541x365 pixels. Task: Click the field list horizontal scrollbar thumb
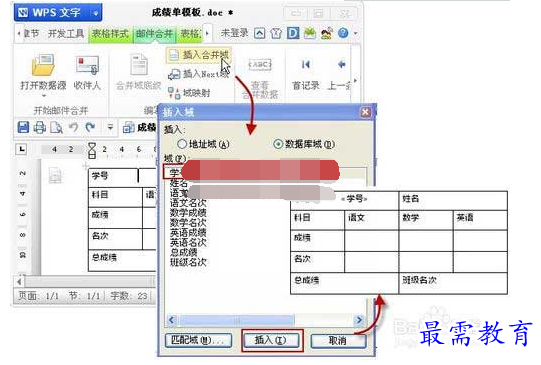coord(237,320)
